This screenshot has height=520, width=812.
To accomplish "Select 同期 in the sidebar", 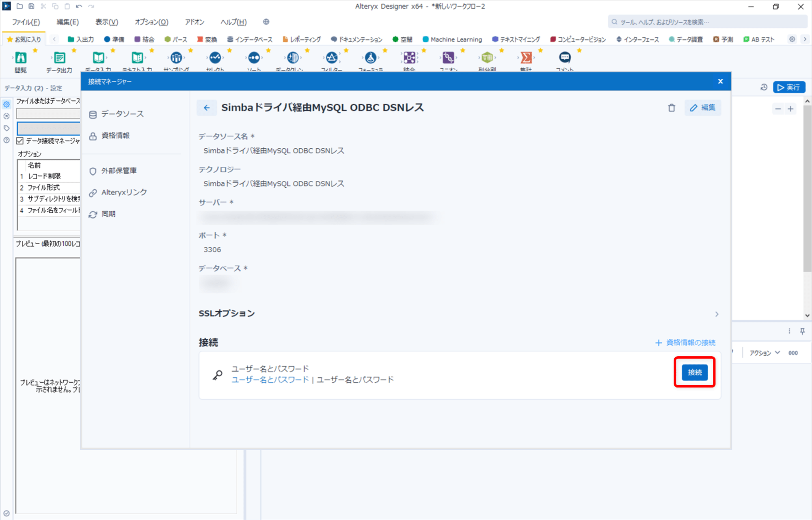I will coord(102,214).
